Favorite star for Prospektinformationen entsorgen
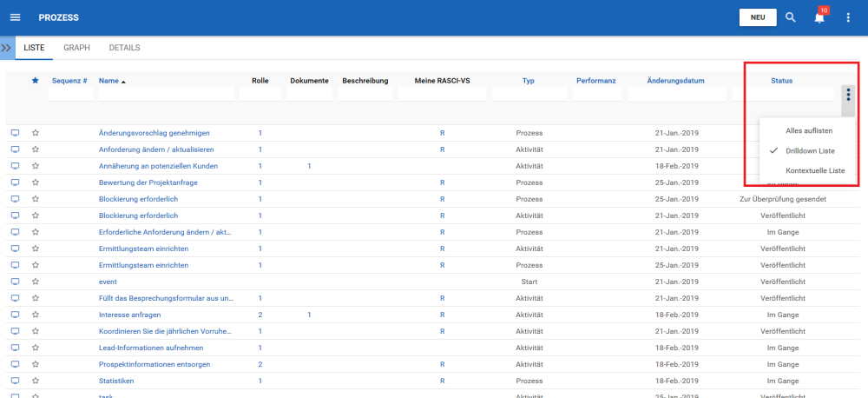The width and height of the screenshot is (868, 398). tap(36, 364)
